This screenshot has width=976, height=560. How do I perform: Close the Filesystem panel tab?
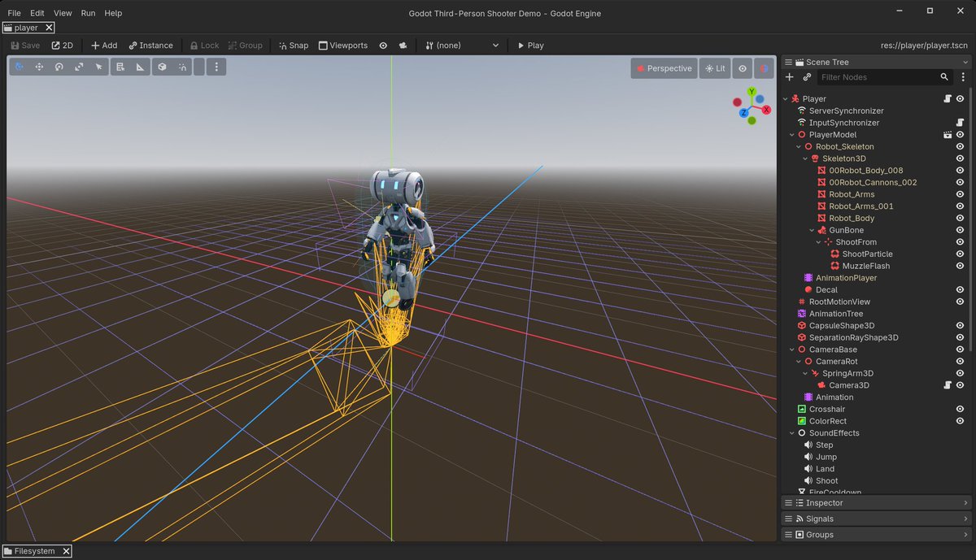pos(66,551)
